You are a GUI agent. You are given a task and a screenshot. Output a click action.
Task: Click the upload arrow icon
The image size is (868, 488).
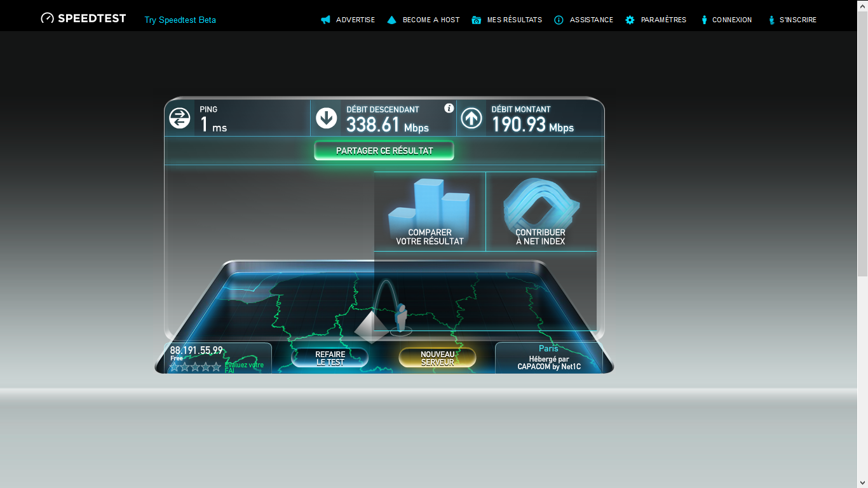471,118
